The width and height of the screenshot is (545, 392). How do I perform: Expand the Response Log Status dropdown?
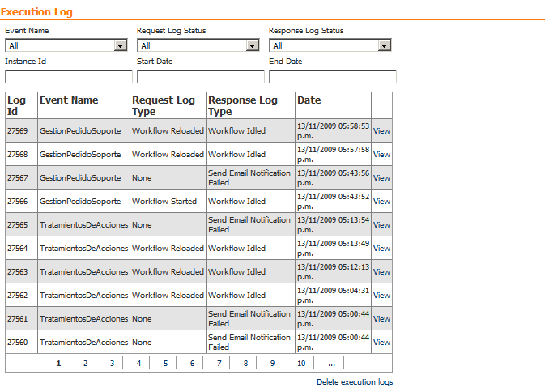[330, 46]
